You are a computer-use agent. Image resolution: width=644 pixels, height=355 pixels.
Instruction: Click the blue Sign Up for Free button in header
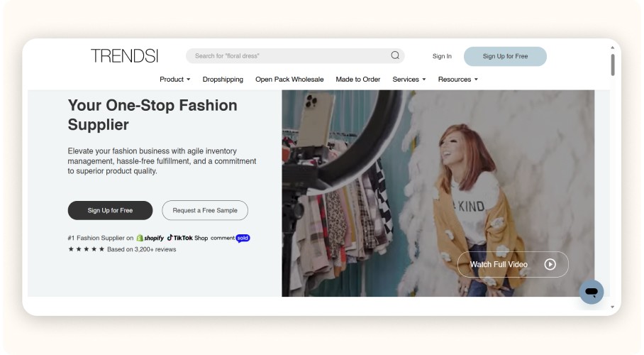coord(505,56)
